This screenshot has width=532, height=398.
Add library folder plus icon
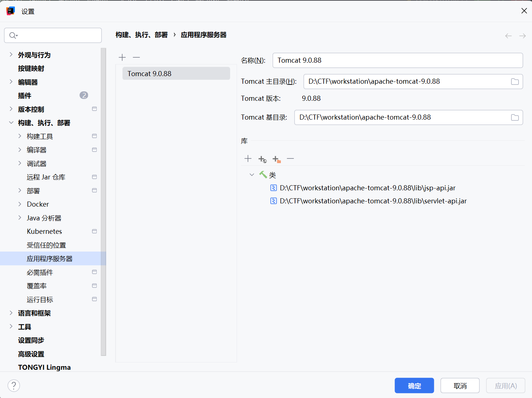click(x=277, y=159)
